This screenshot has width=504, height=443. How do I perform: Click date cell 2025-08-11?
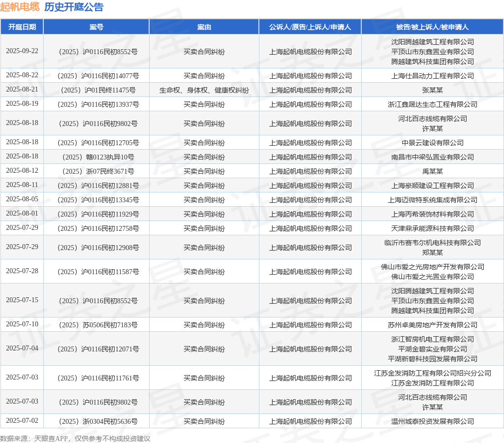pyautogui.click(x=22, y=185)
